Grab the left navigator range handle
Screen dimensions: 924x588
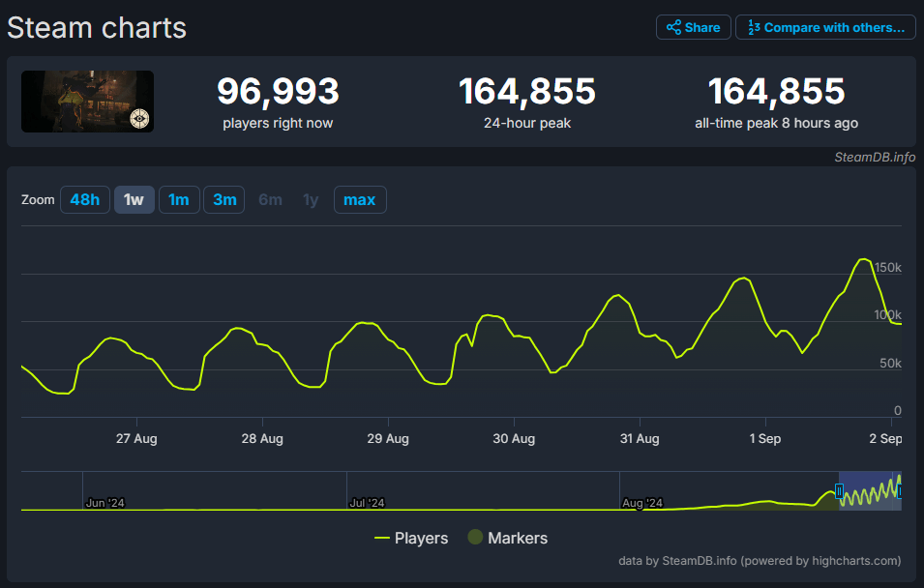839,490
